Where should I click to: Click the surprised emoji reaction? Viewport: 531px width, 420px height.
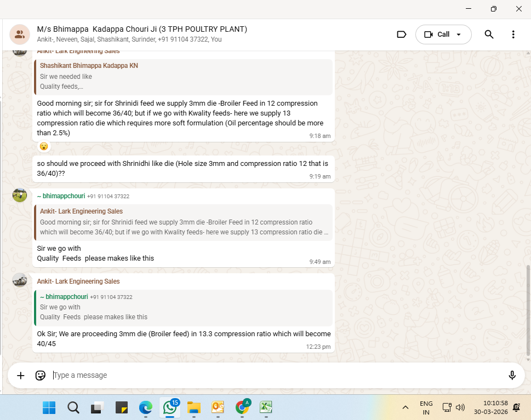point(44,146)
